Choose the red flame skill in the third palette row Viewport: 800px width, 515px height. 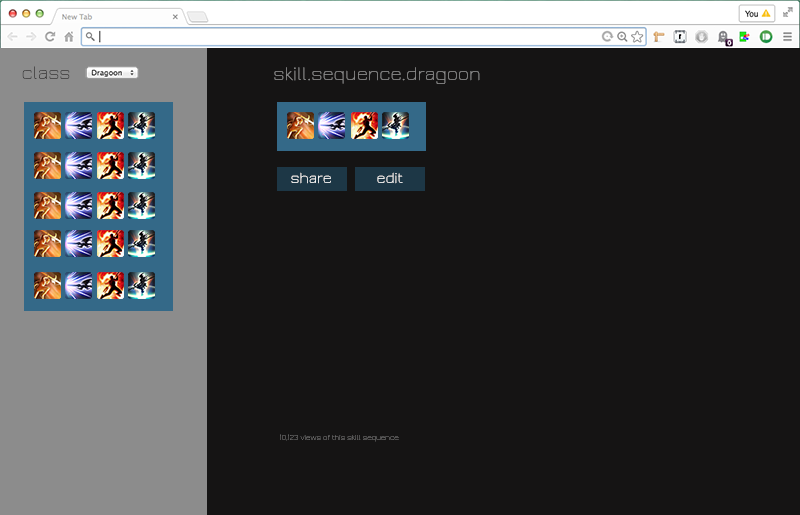click(111, 205)
